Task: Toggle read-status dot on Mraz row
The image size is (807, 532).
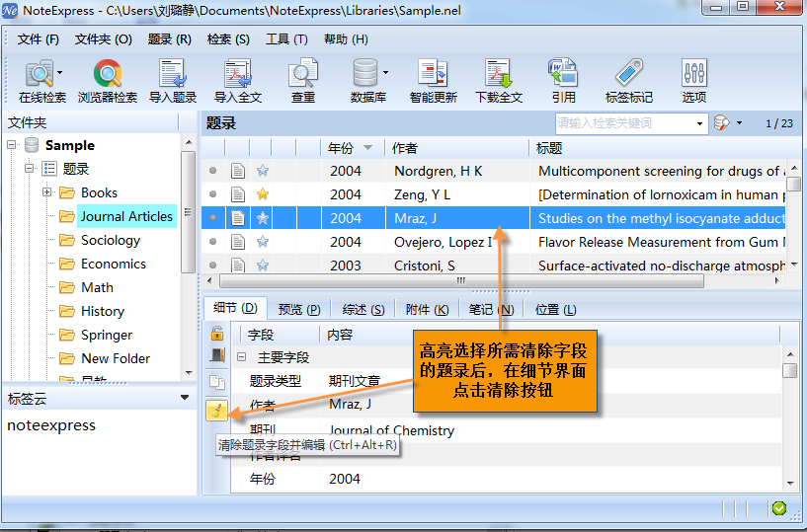Action: point(212,217)
